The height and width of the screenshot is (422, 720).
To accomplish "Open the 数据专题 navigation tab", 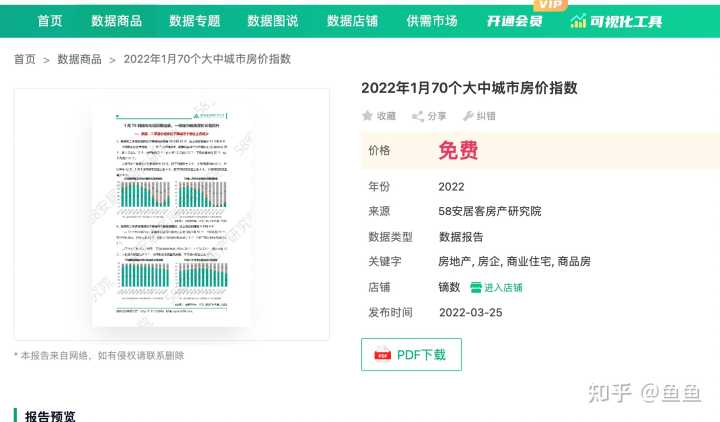I will click(195, 20).
